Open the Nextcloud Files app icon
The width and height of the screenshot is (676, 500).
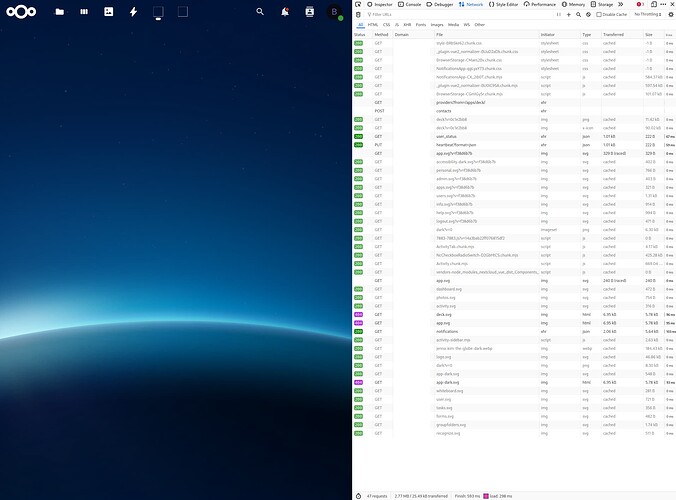[60, 12]
